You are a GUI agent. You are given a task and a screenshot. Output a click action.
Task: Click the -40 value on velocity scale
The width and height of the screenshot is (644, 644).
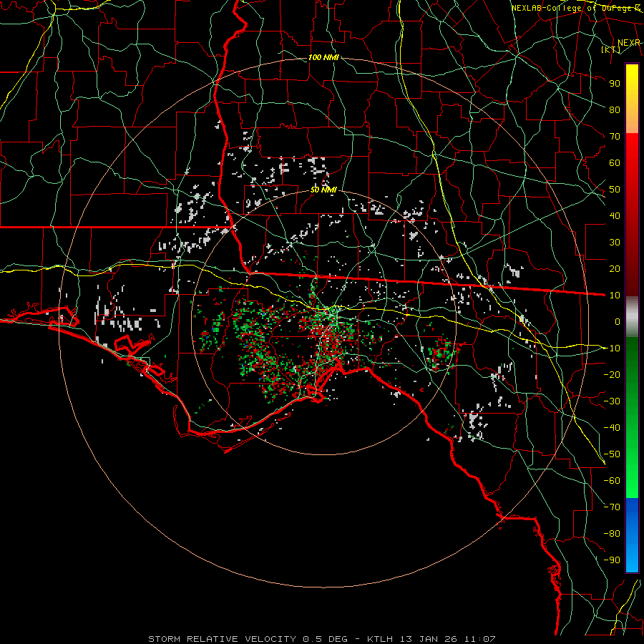pos(612,428)
